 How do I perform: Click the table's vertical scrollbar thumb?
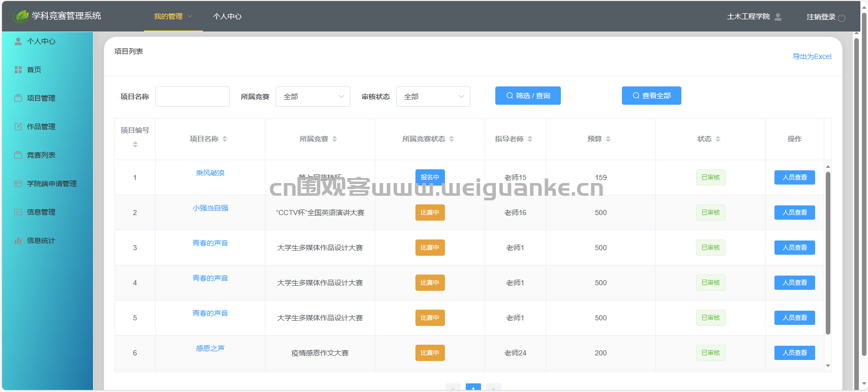828,253
